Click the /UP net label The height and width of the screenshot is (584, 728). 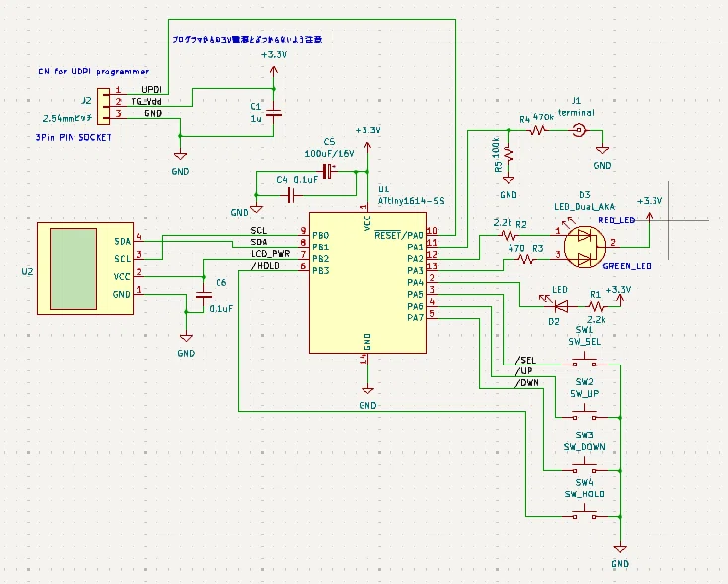523,371
